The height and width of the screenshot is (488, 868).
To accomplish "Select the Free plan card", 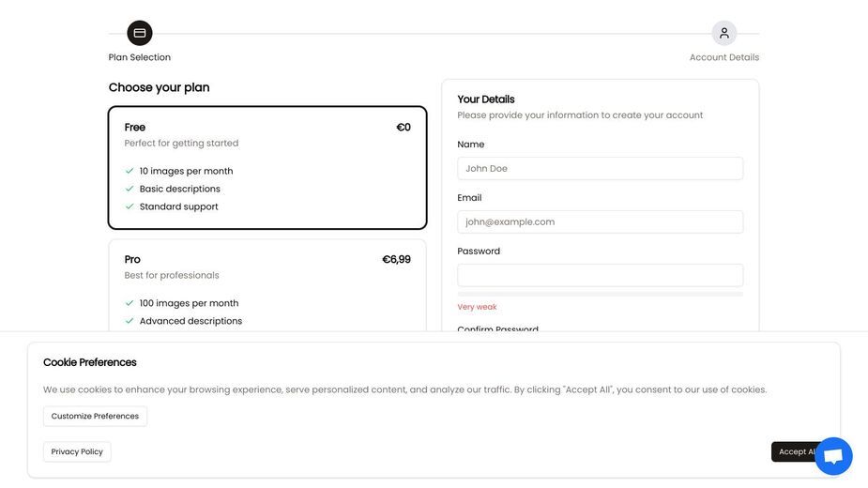I will (267, 168).
